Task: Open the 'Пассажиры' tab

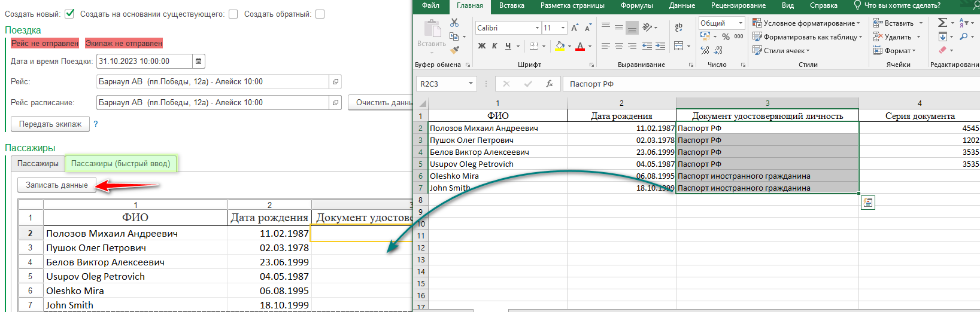Action: (x=38, y=164)
